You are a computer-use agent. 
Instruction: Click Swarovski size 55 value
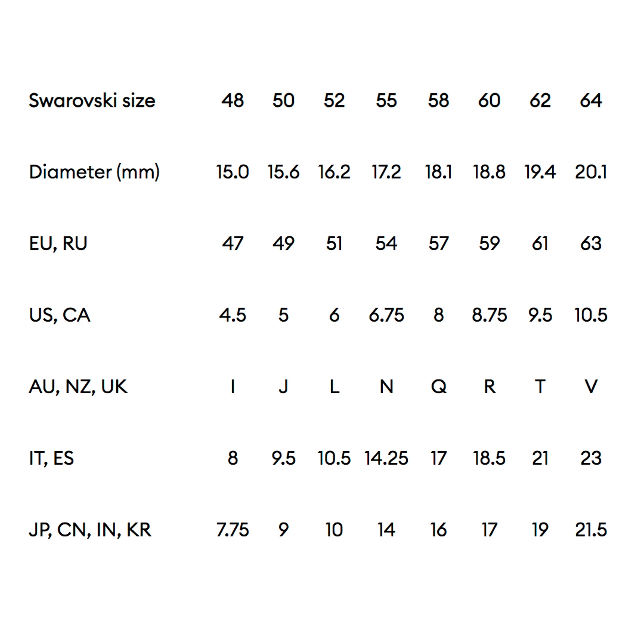point(386,101)
